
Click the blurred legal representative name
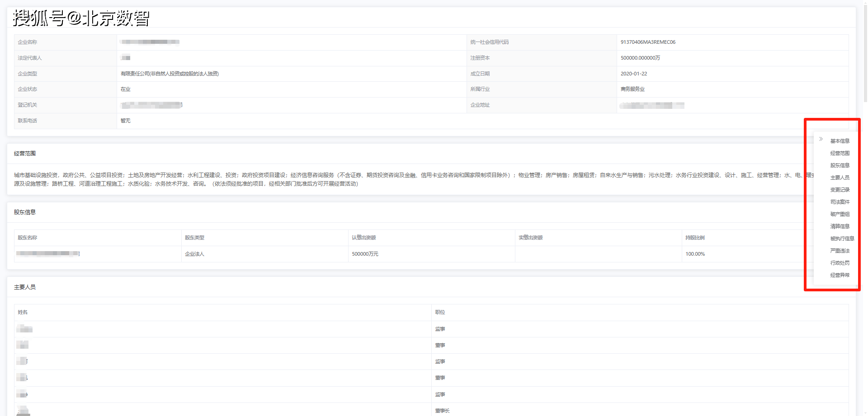pyautogui.click(x=126, y=57)
